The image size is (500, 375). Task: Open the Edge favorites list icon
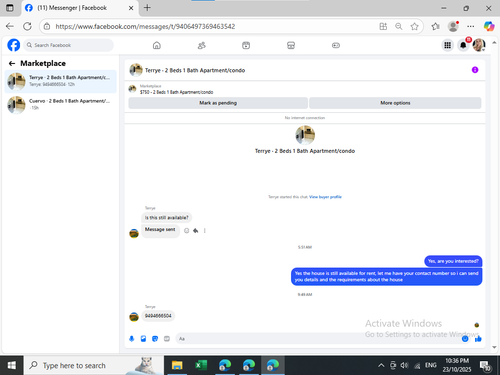435,26
